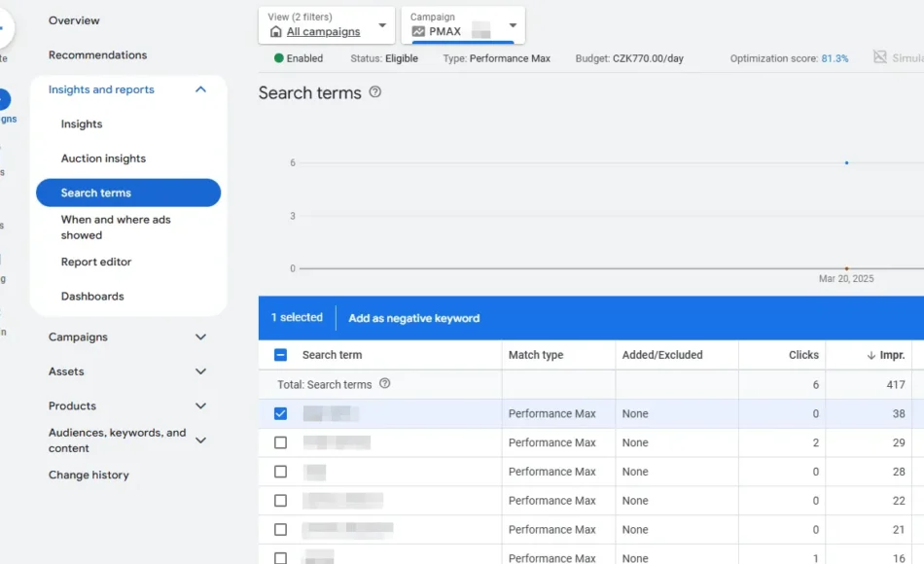Click help icon beside Search terms heading

tap(375, 92)
